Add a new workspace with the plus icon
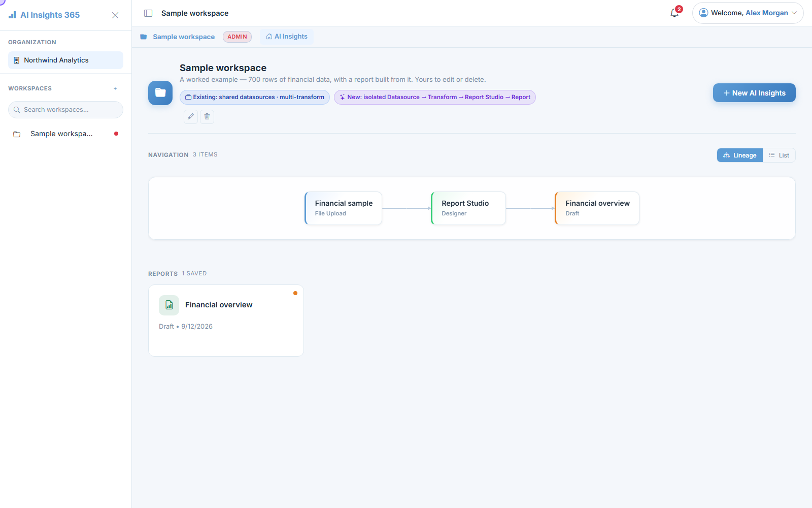 click(115, 88)
